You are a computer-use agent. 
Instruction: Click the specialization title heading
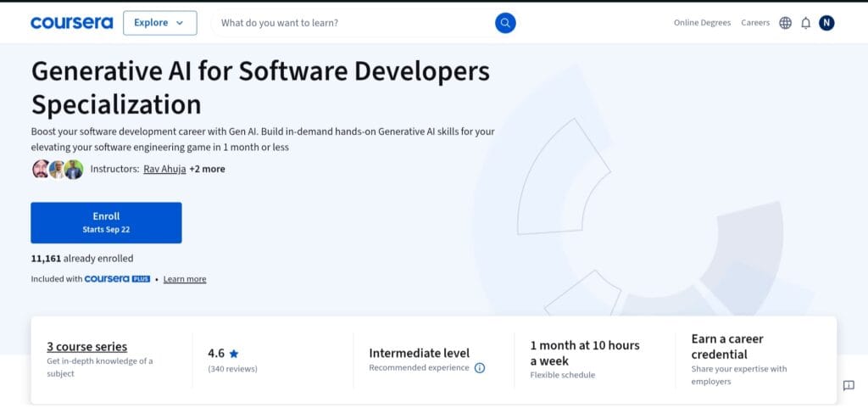click(x=260, y=87)
